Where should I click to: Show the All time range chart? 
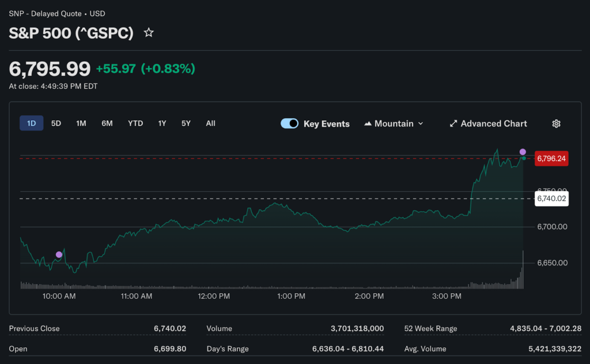(x=210, y=123)
